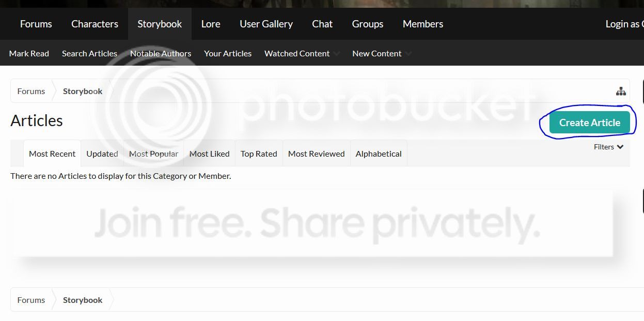Expand the Filters dropdown
This screenshot has width=644, height=321.
pyautogui.click(x=608, y=147)
